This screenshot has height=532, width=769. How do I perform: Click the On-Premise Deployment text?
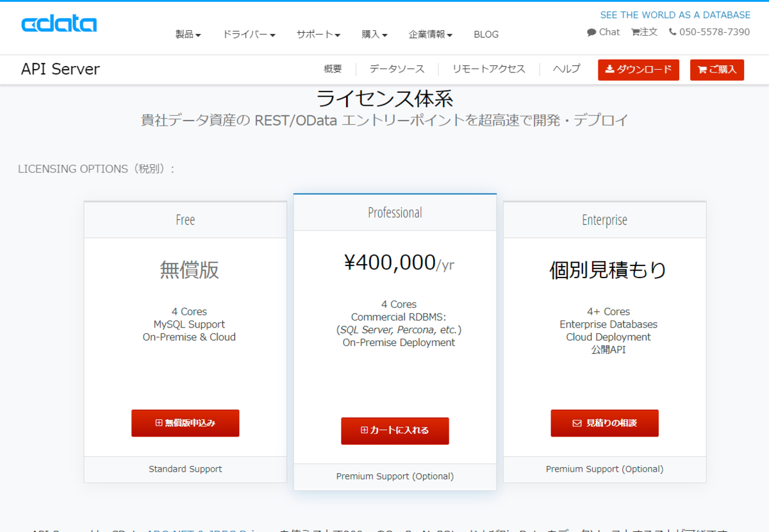click(x=399, y=342)
